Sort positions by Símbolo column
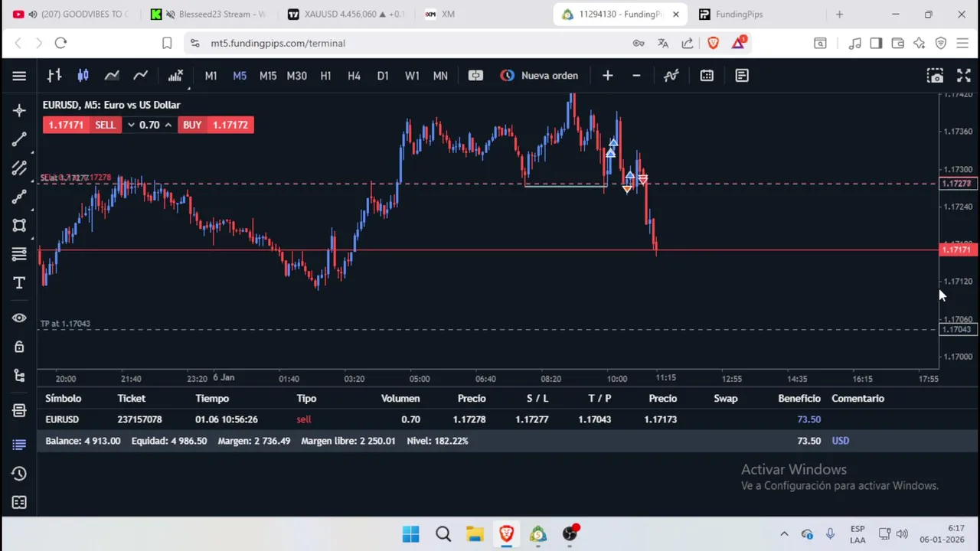980x551 pixels. pos(63,398)
